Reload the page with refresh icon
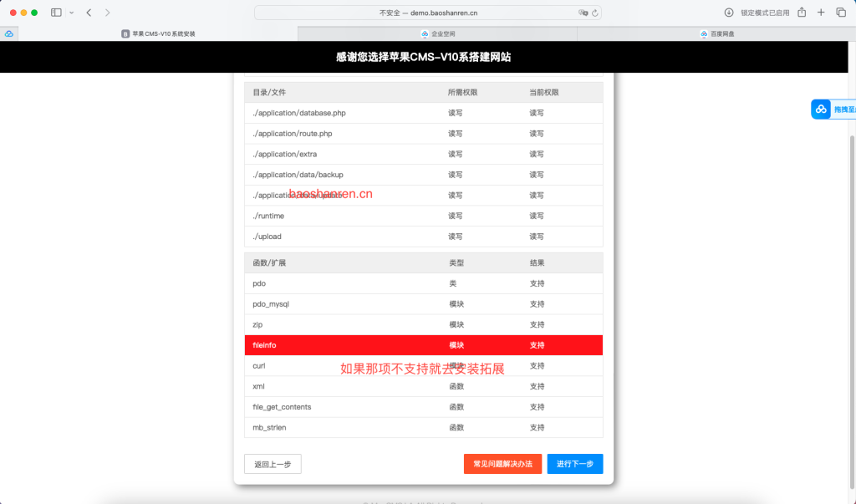Viewport: 856px width, 504px height. coord(595,13)
